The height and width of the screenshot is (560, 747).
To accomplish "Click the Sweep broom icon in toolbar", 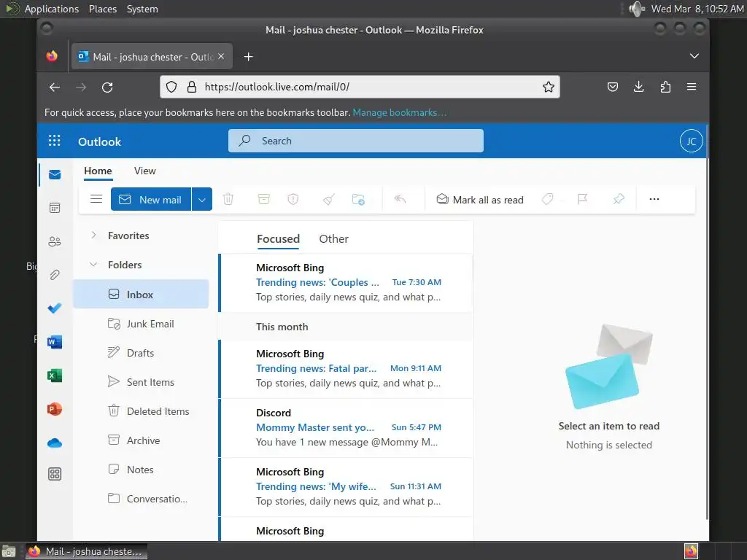I will point(329,199).
